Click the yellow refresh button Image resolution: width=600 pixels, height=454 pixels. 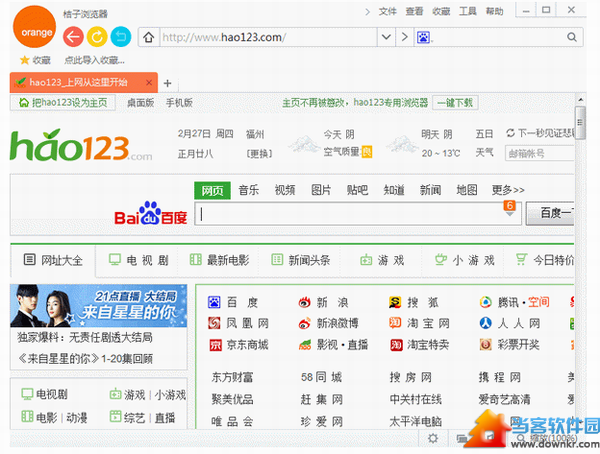(97, 37)
